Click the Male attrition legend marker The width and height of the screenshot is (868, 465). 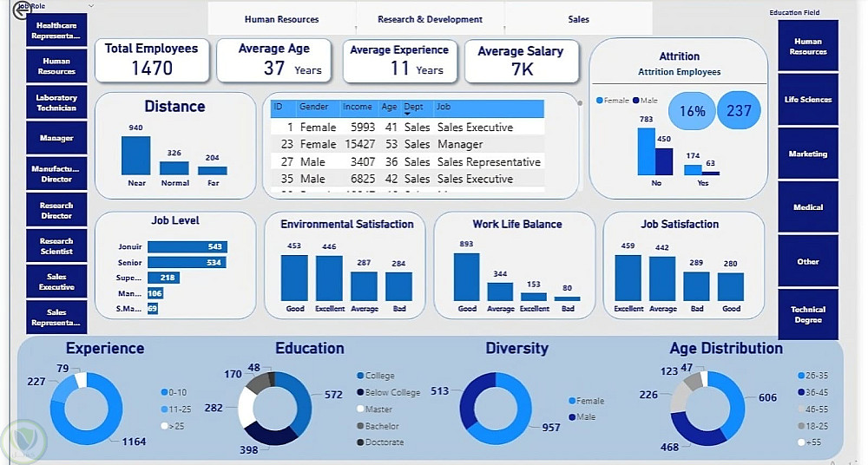[636, 101]
